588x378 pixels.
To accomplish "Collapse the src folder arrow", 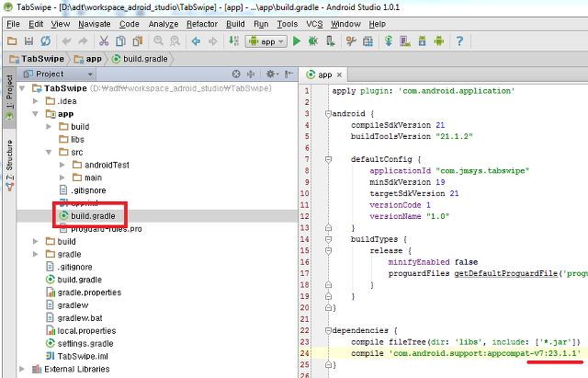I will (49, 152).
